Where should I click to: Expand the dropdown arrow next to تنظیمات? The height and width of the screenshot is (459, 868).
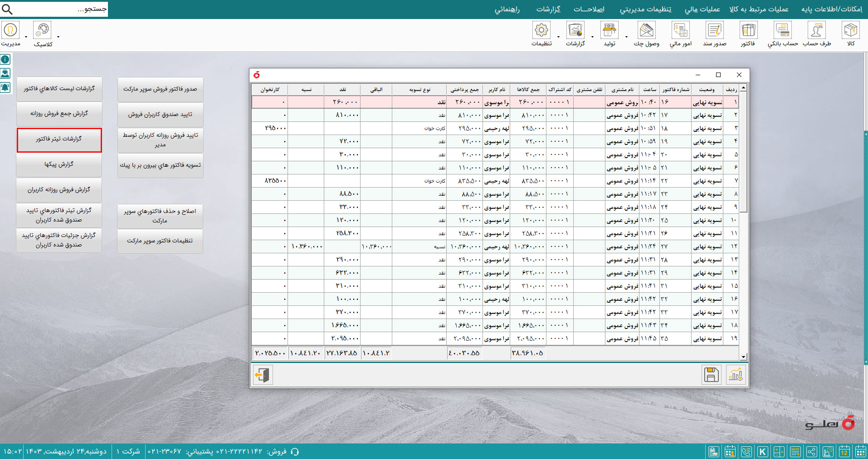(x=558, y=37)
